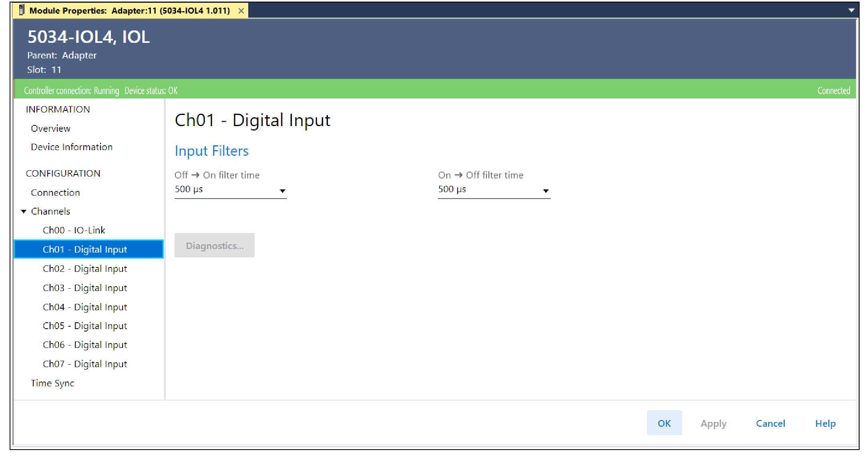Click the Ch01 - Digital Input page title
This screenshot has height=458, width=868.
point(253,120)
